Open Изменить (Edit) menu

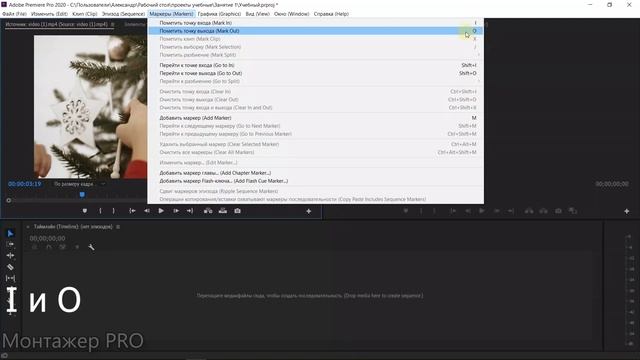click(49, 14)
